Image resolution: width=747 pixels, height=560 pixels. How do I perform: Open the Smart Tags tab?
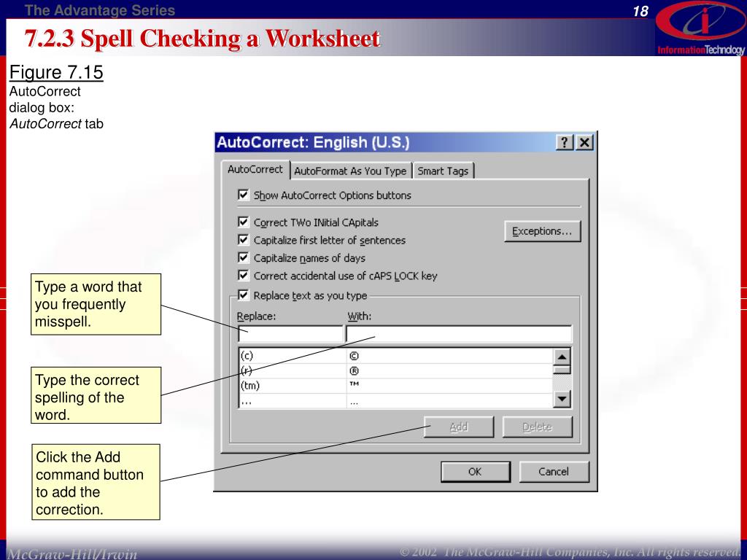pyautogui.click(x=443, y=171)
